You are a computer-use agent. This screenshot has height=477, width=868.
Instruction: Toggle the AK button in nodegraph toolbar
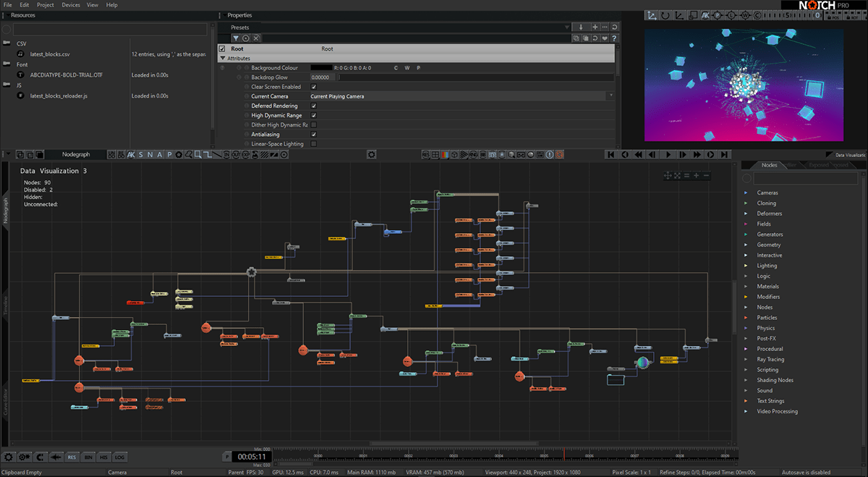[x=131, y=154]
